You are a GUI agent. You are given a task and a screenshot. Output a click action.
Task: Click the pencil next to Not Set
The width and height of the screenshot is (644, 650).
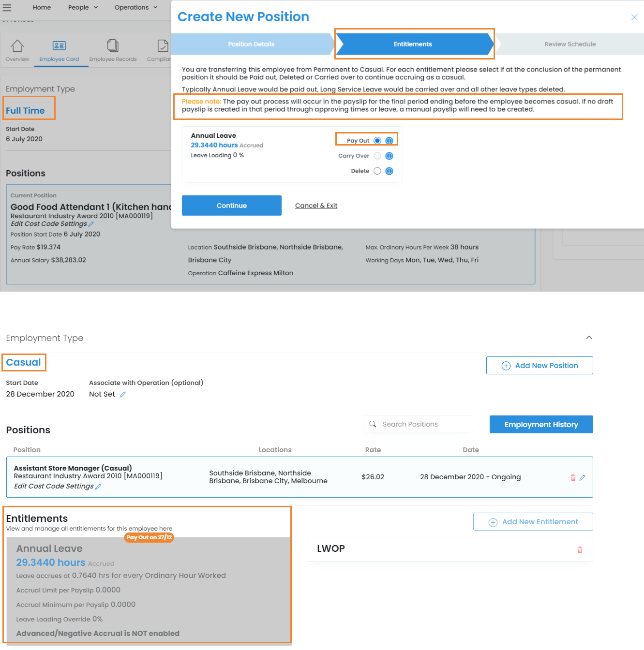click(x=123, y=395)
